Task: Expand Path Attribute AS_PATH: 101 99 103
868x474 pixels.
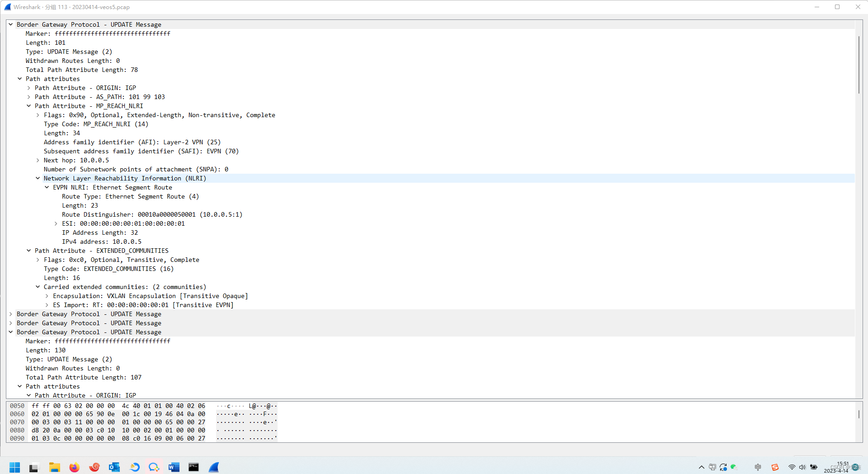Action: tap(29, 97)
